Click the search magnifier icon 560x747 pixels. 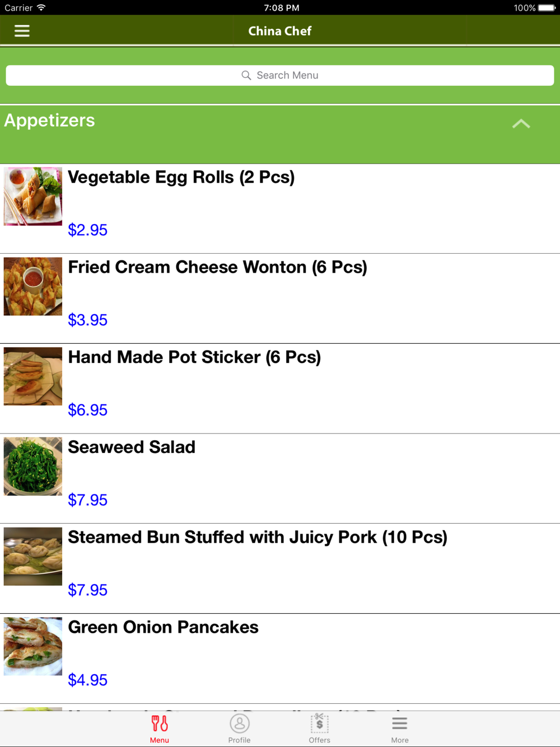(246, 75)
